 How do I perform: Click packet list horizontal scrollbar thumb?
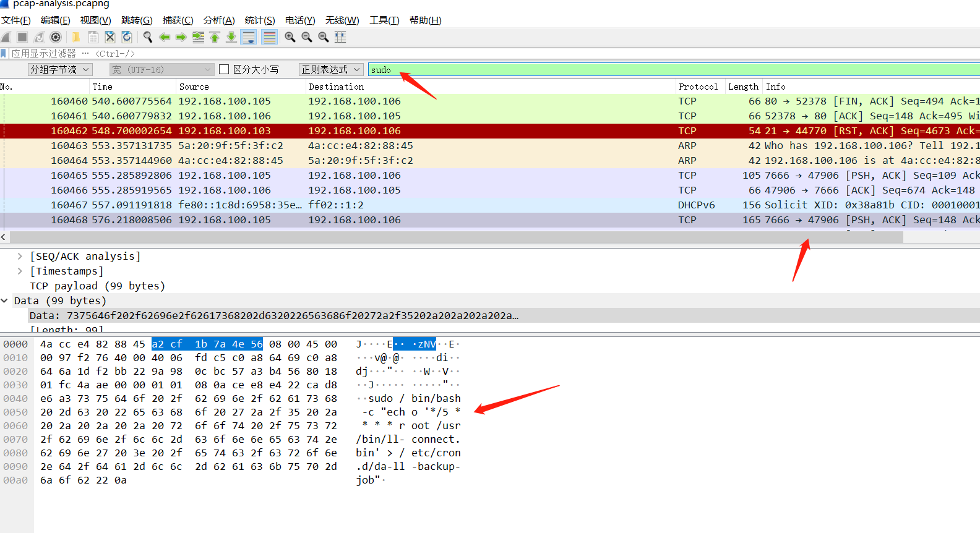click(456, 237)
